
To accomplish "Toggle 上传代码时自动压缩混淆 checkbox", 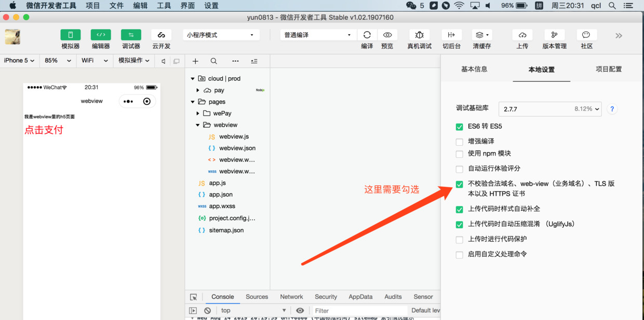I will pos(459,225).
